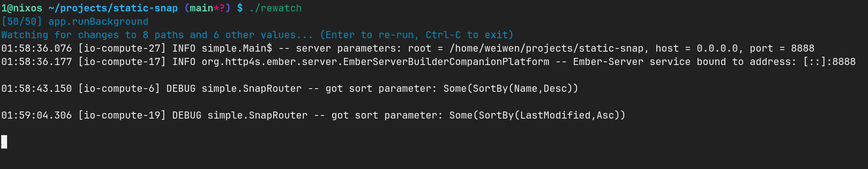This screenshot has height=169, width=868.
Task: Click the 1@nixos username in prompt
Action: pyautogui.click(x=22, y=8)
